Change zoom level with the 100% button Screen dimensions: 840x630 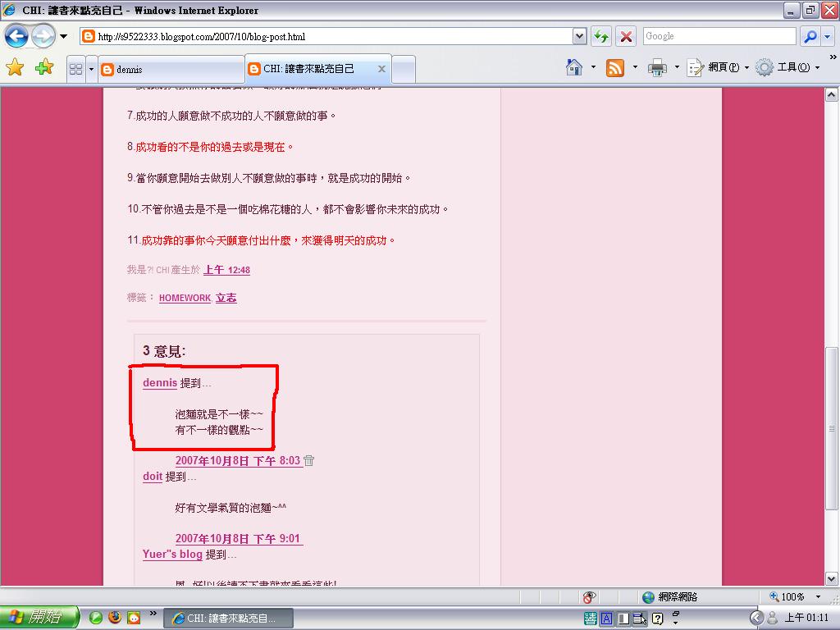(x=787, y=597)
